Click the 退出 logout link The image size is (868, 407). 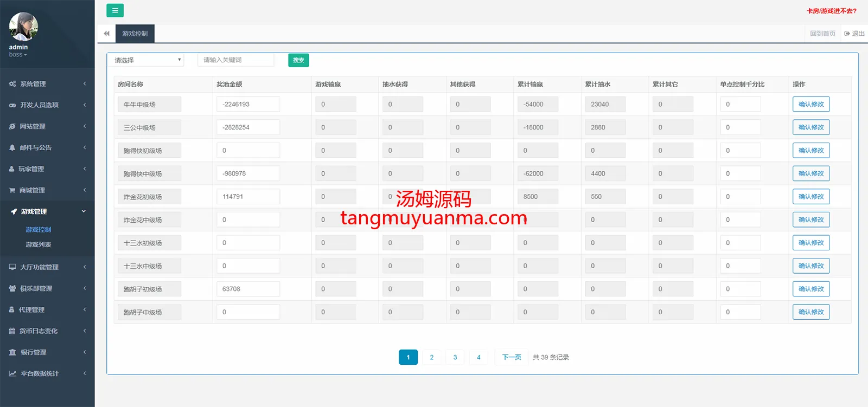[854, 34]
